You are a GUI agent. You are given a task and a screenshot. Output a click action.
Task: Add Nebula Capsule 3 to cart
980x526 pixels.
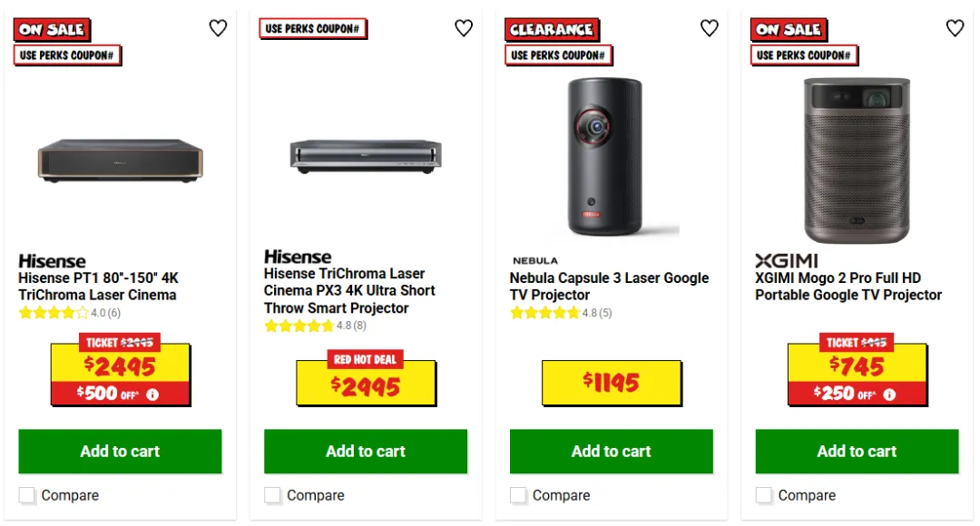(612, 451)
